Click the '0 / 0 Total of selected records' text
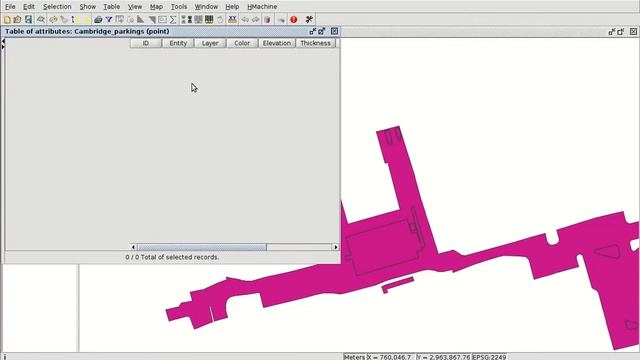 (172, 257)
